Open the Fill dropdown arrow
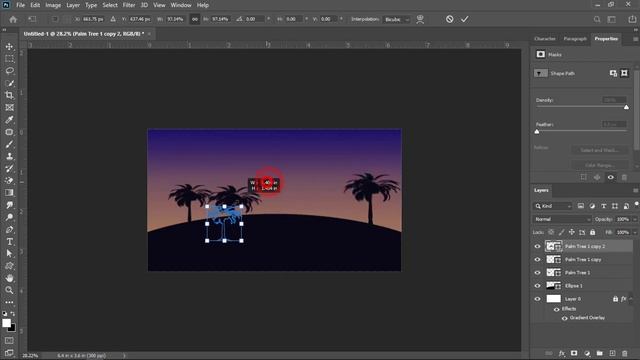 (x=635, y=232)
